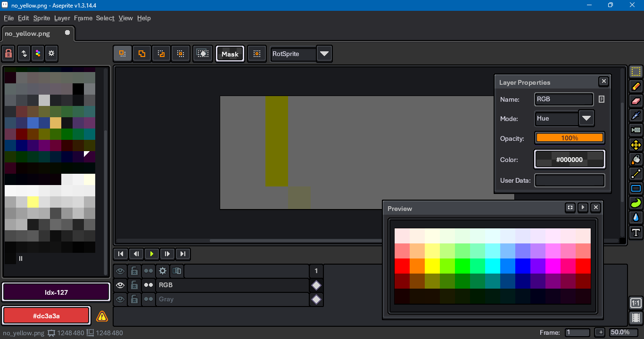Expand the RotSprite algorithm dropdown
The image size is (644, 339).
pyautogui.click(x=324, y=54)
